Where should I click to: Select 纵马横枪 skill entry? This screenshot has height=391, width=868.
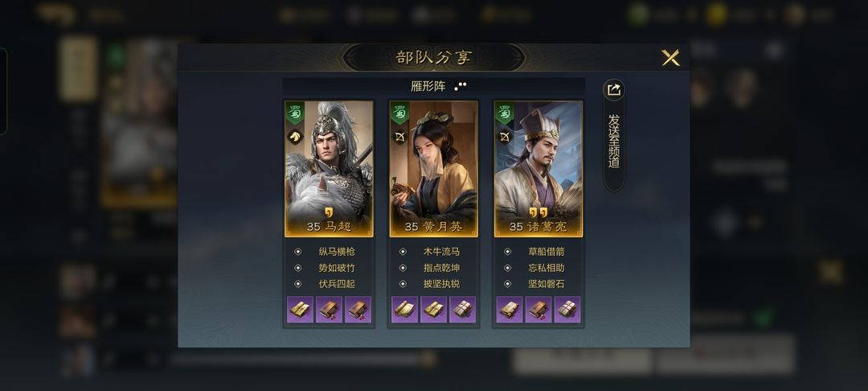pyautogui.click(x=337, y=252)
